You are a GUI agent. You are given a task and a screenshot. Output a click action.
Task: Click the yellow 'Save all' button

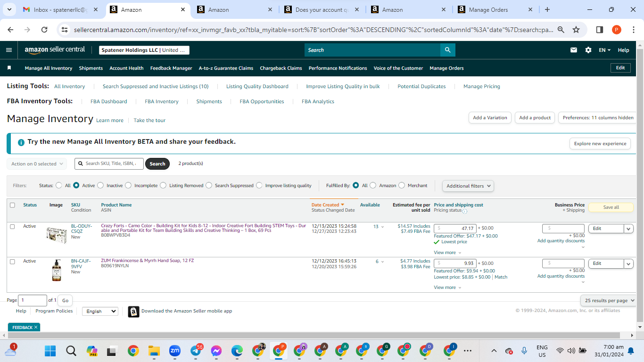[x=611, y=207]
